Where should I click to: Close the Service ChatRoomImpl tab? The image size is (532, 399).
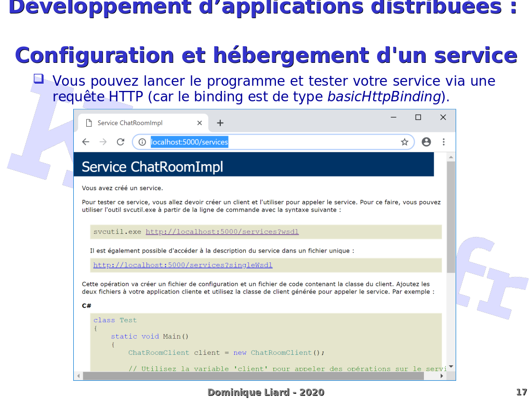point(199,123)
